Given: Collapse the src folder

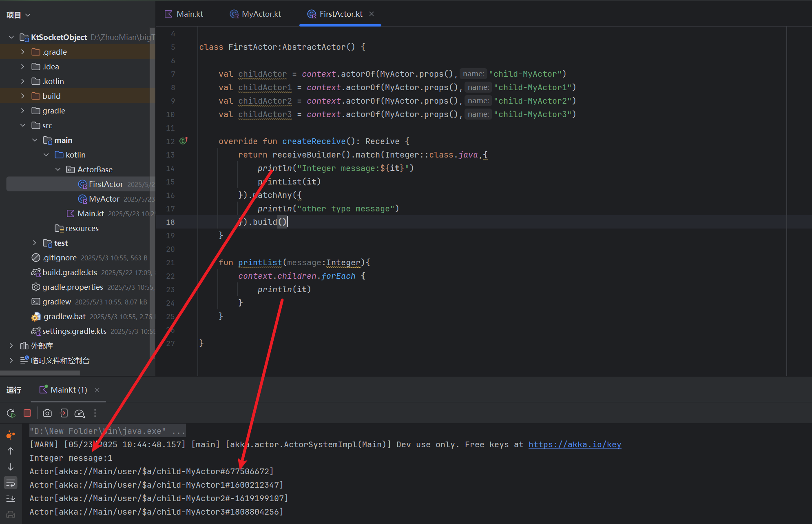Looking at the screenshot, I should [23, 125].
